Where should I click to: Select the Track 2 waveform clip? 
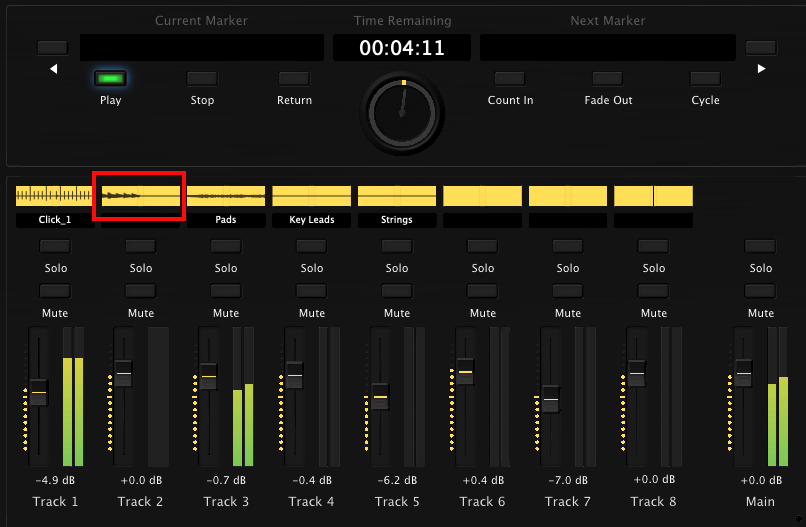point(141,196)
